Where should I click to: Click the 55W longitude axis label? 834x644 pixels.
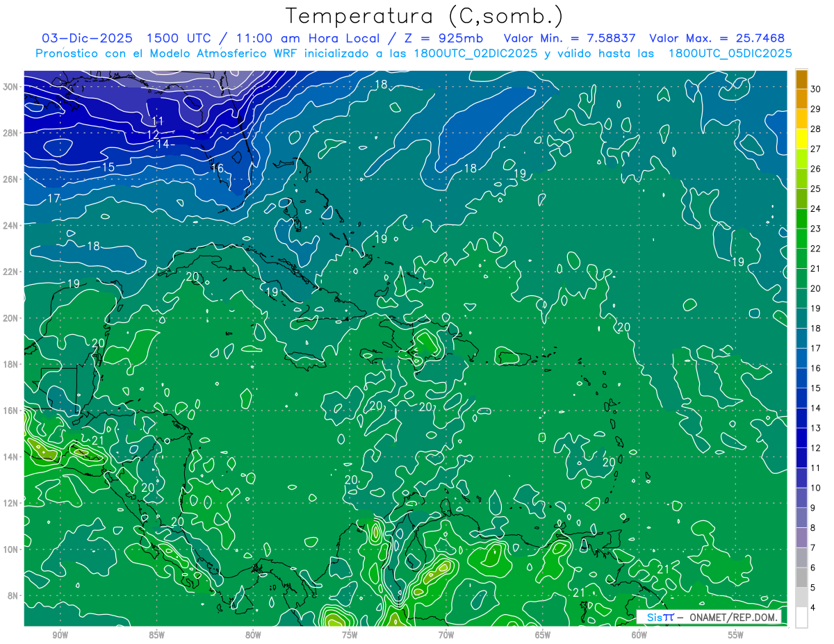pyautogui.click(x=735, y=635)
